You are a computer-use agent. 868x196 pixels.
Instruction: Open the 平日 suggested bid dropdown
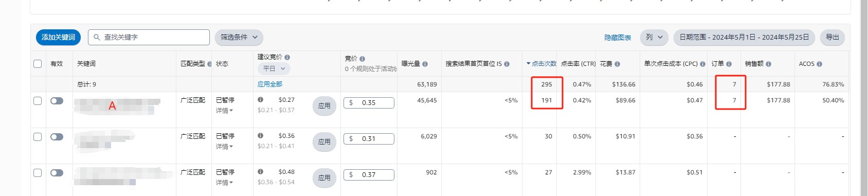(274, 68)
